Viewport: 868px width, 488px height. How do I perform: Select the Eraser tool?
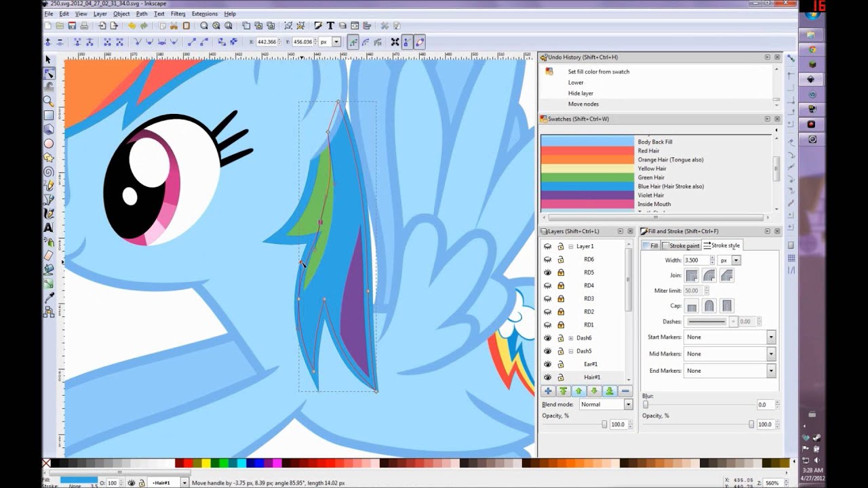tap(48, 256)
